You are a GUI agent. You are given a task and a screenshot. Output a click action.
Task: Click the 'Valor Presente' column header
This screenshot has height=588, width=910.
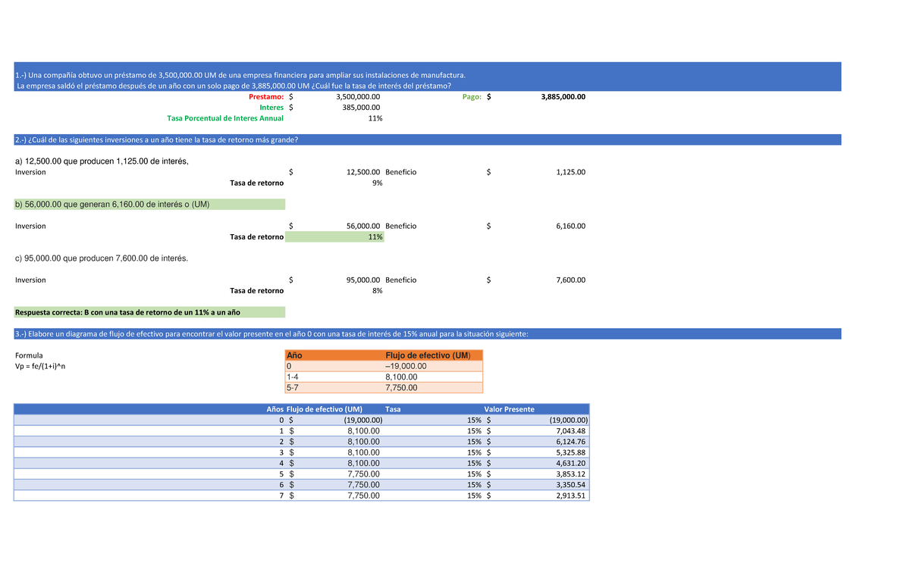[510, 409]
